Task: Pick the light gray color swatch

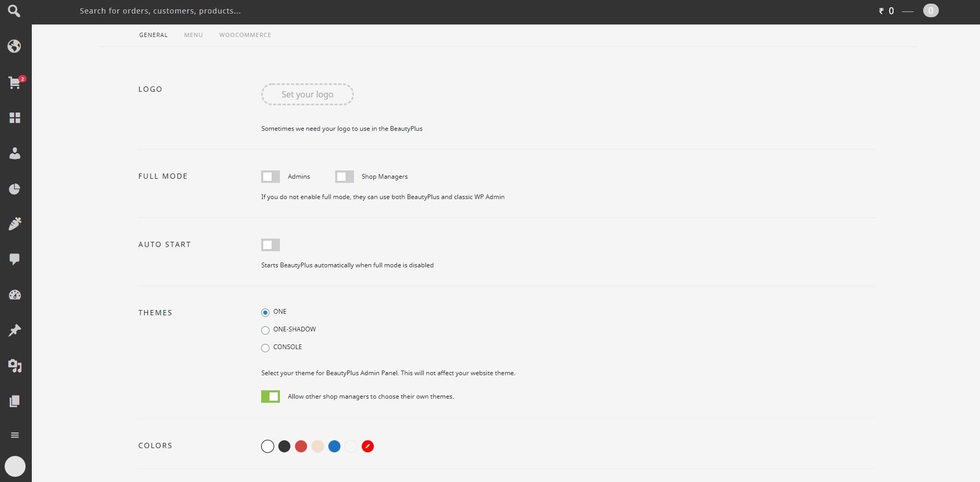Action: (351, 446)
